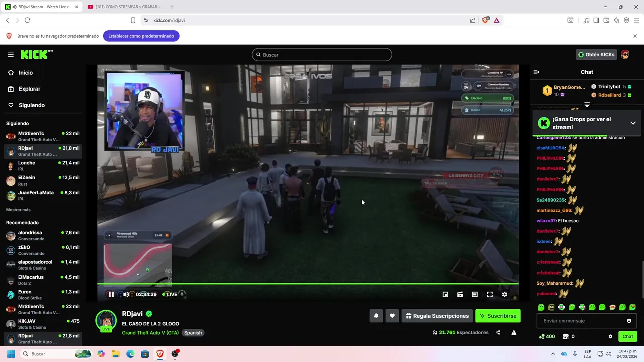Open KIKJAV recommended channel
This screenshot has height=362, width=644.
point(42,324)
